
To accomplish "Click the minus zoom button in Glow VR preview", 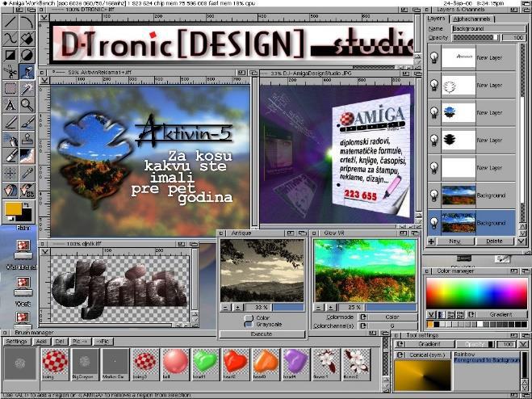I will coord(319,307).
